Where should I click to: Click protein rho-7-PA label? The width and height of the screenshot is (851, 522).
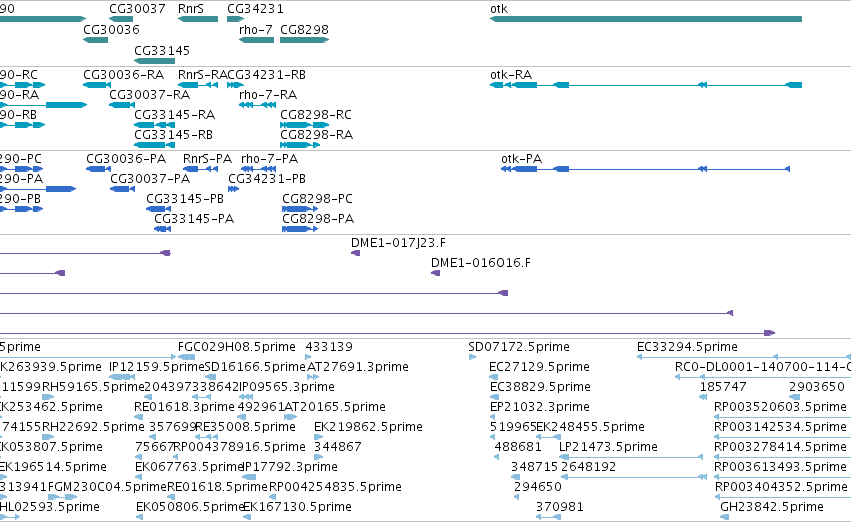(269, 158)
